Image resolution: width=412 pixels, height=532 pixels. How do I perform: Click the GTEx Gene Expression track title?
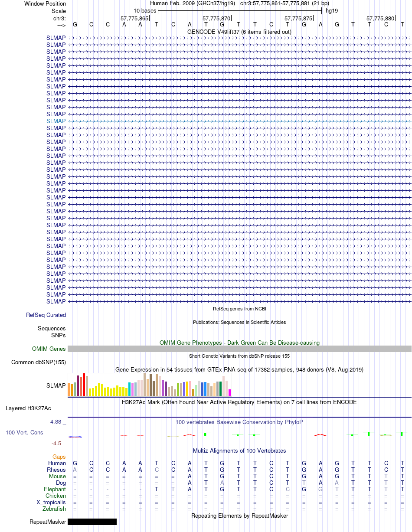[x=239, y=369]
